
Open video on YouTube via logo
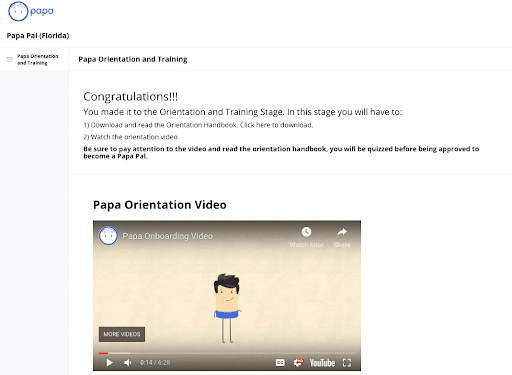[x=322, y=363]
